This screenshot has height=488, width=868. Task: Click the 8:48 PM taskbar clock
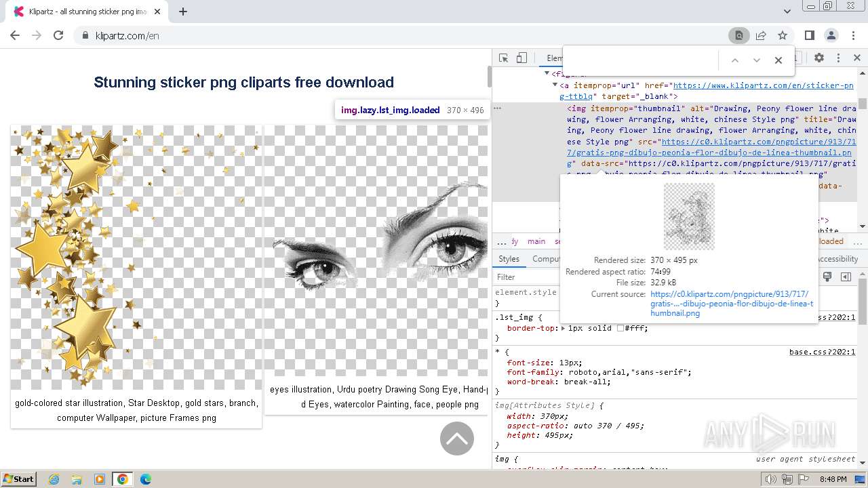point(833,479)
